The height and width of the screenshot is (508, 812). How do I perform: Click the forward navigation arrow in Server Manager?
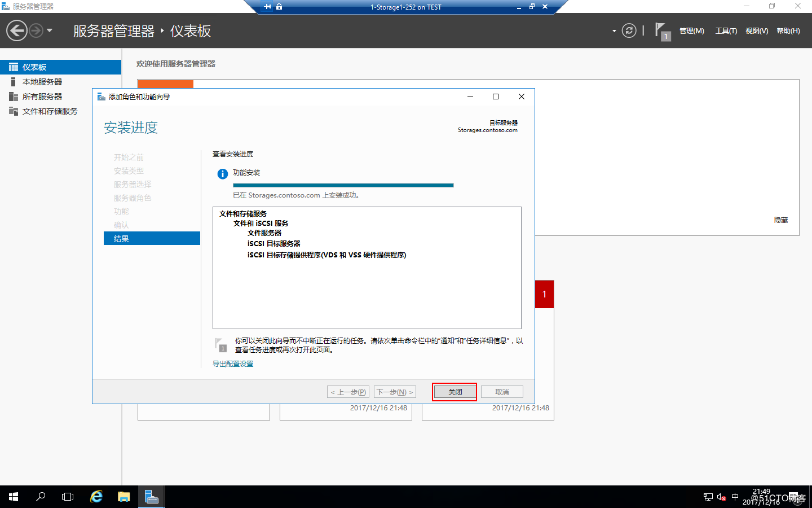click(x=36, y=30)
